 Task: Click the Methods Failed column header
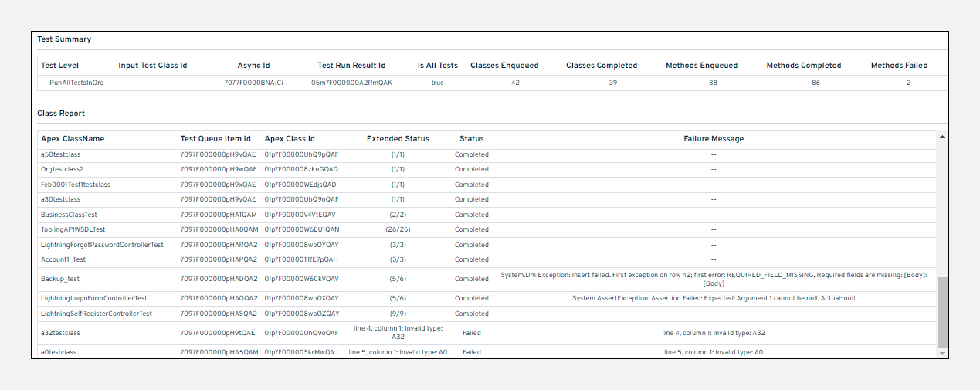click(x=899, y=66)
